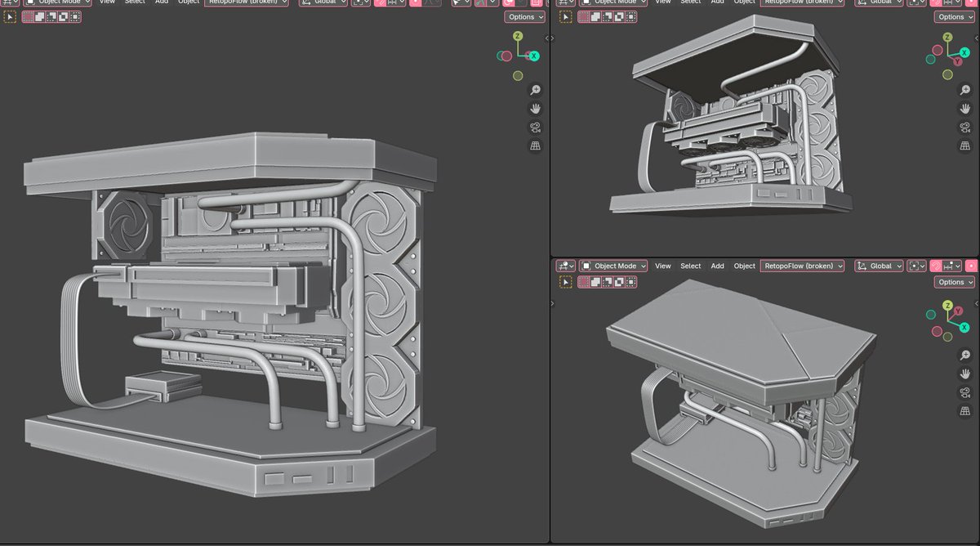Click X axis gizmo in left viewport
This screenshot has height=546, width=980.
click(533, 56)
